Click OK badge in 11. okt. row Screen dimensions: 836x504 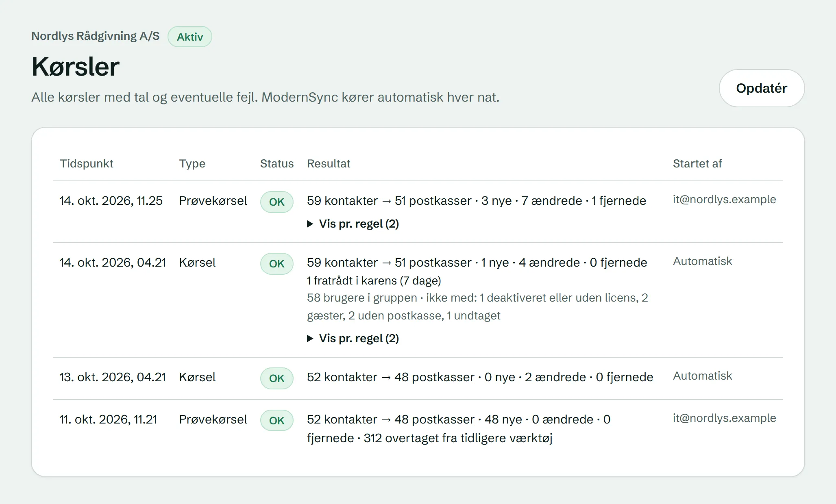pos(277,421)
